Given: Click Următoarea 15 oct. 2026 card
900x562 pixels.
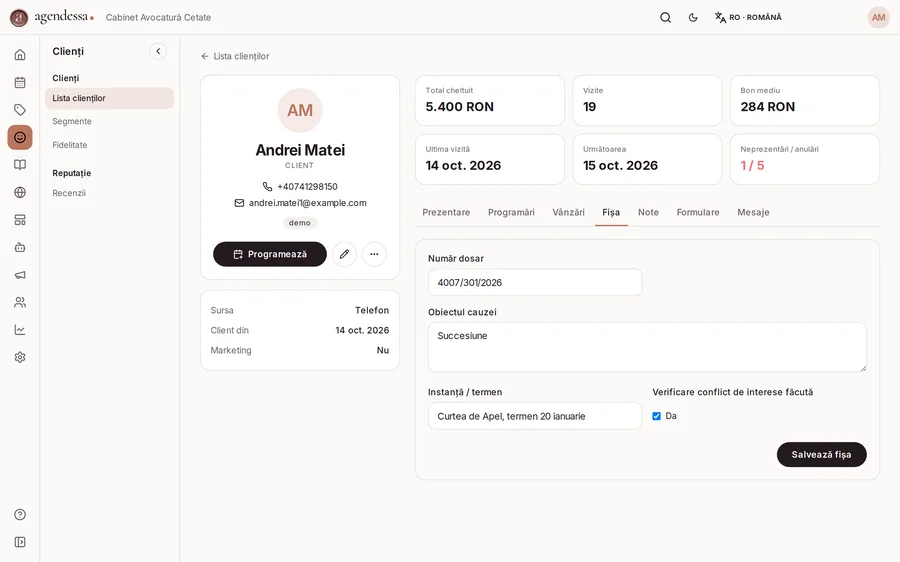Looking at the screenshot, I should (x=647, y=159).
